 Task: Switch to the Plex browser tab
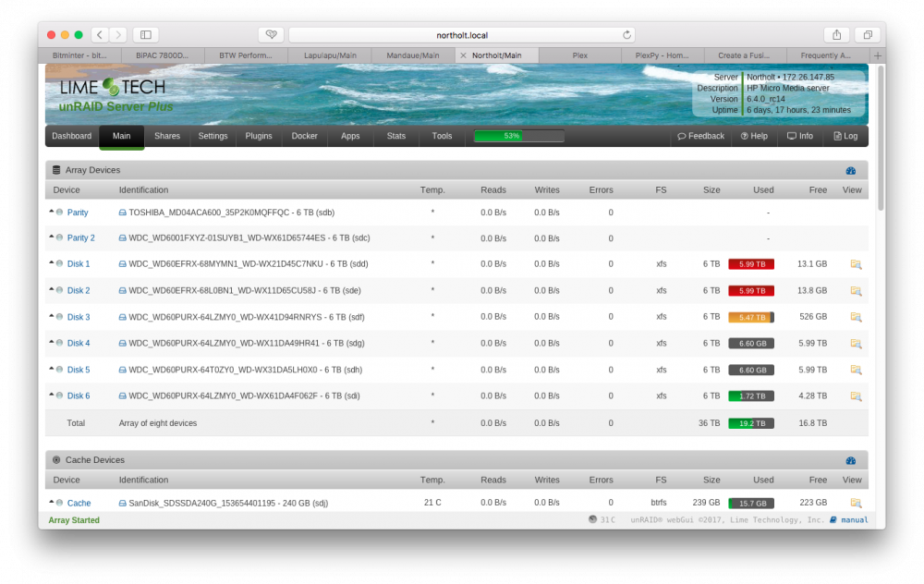pos(580,55)
